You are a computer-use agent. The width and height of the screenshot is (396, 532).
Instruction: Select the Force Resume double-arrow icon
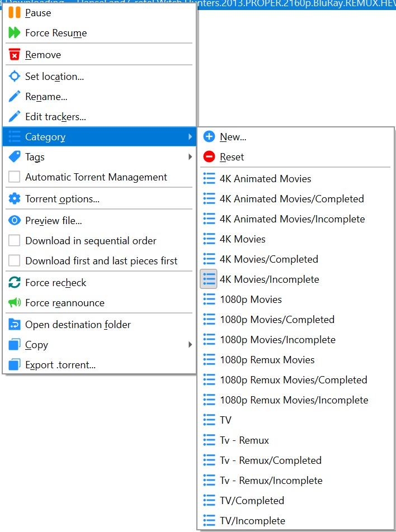tap(14, 33)
